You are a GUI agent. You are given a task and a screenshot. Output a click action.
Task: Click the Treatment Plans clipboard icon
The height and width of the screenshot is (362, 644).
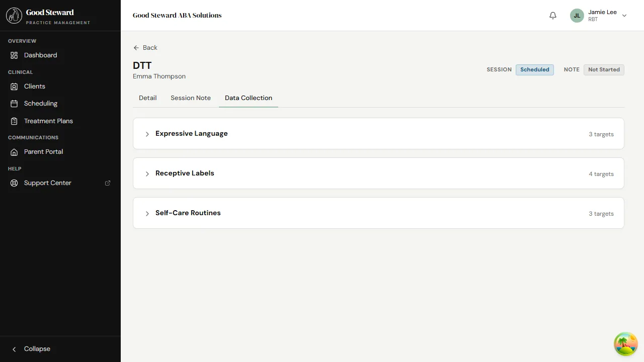[x=14, y=121]
